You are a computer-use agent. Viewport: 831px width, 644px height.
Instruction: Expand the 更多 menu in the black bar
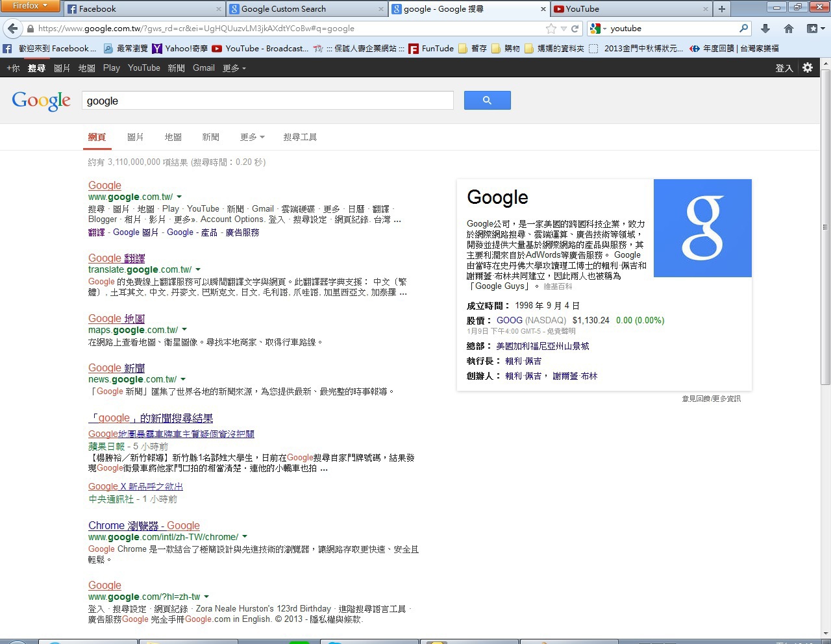[234, 68]
